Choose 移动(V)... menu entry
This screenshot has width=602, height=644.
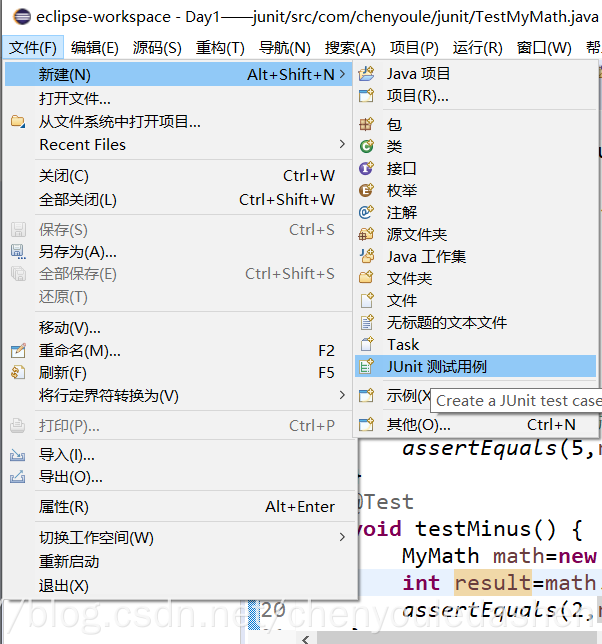pos(179,328)
